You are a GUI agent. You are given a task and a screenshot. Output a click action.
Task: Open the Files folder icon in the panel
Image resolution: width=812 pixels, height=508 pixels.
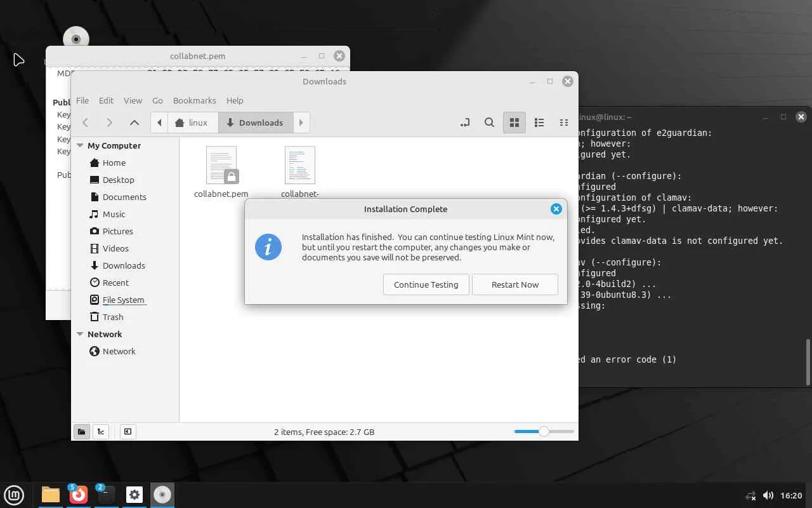point(51,495)
